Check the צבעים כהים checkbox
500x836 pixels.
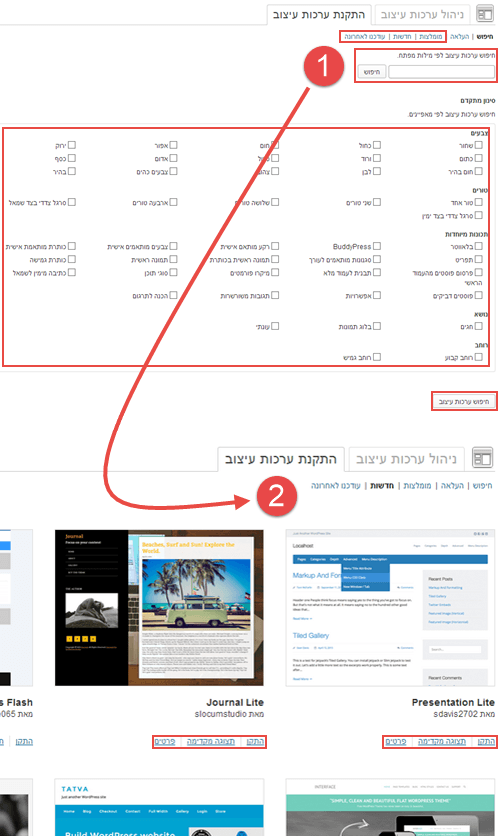pyautogui.click(x=173, y=171)
